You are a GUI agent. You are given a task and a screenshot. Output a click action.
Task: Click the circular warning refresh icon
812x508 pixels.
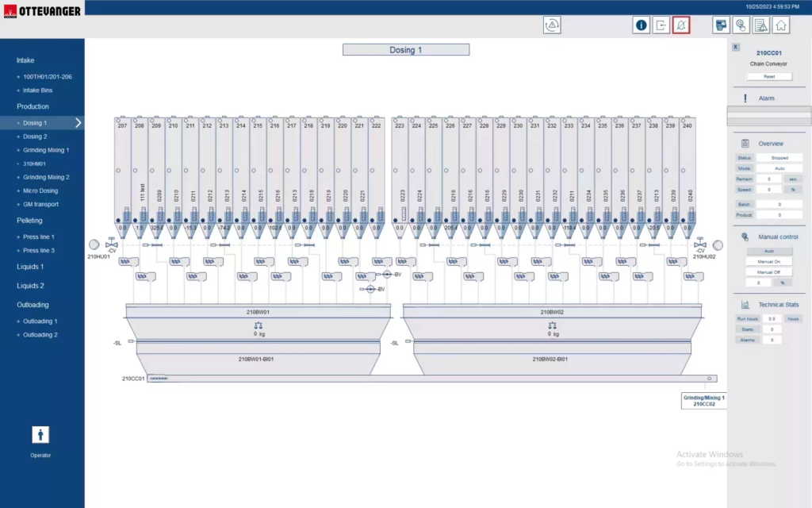click(x=552, y=25)
